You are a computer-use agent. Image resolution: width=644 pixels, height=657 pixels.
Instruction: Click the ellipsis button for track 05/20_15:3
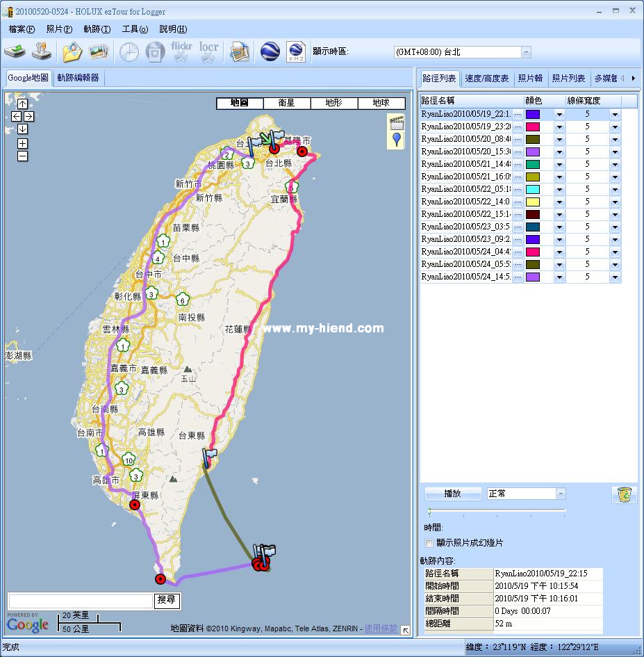tap(518, 152)
